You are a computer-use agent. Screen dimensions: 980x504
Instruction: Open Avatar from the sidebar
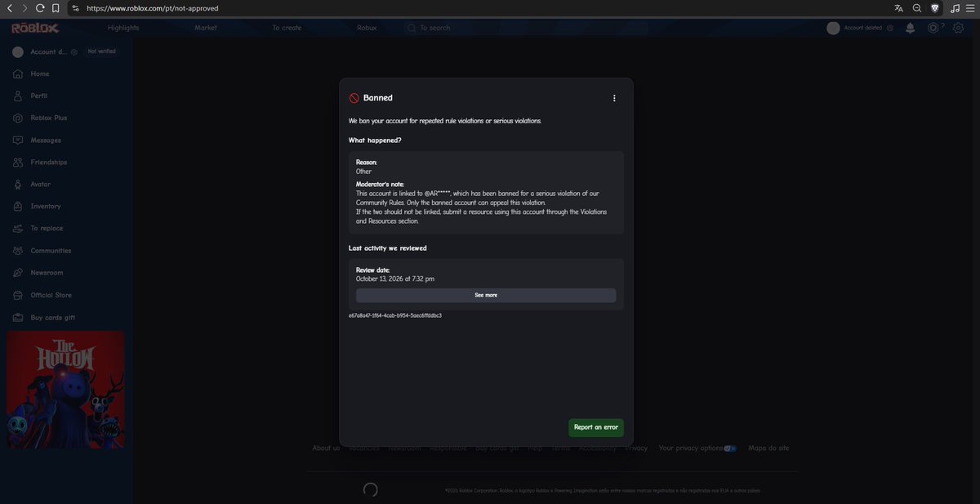(x=41, y=185)
